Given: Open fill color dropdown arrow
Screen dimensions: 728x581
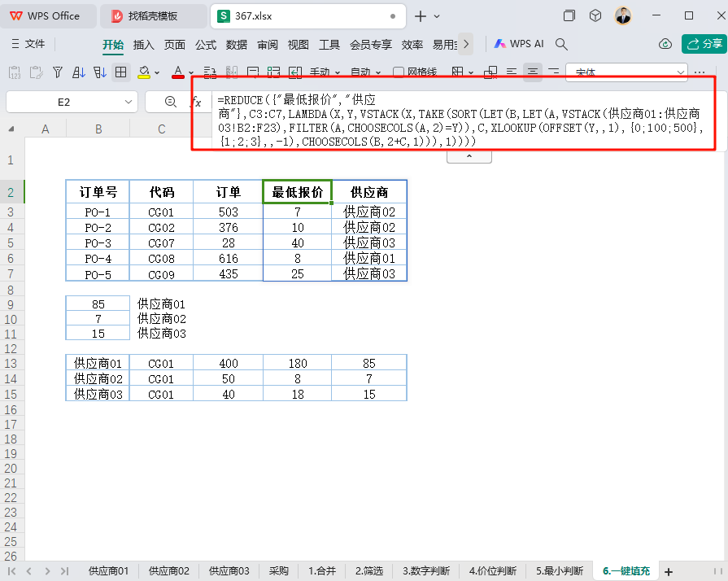Looking at the screenshot, I should pyautogui.click(x=157, y=73).
